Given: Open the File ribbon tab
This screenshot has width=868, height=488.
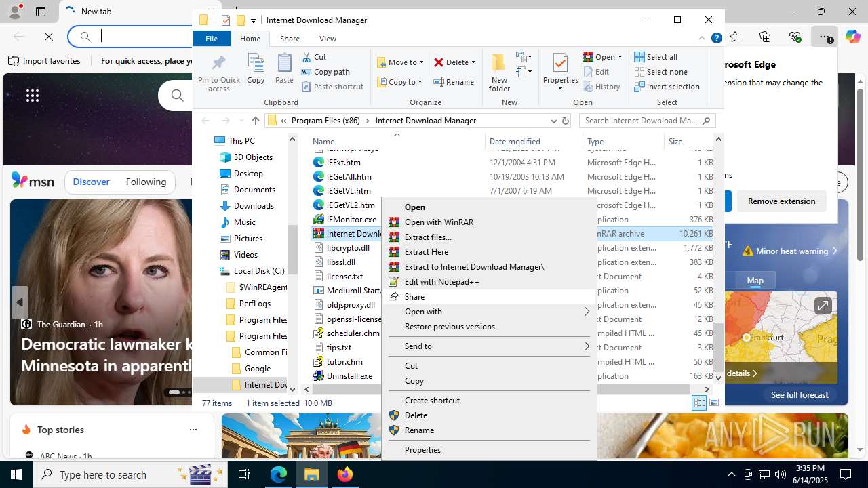Looking at the screenshot, I should click(x=212, y=39).
